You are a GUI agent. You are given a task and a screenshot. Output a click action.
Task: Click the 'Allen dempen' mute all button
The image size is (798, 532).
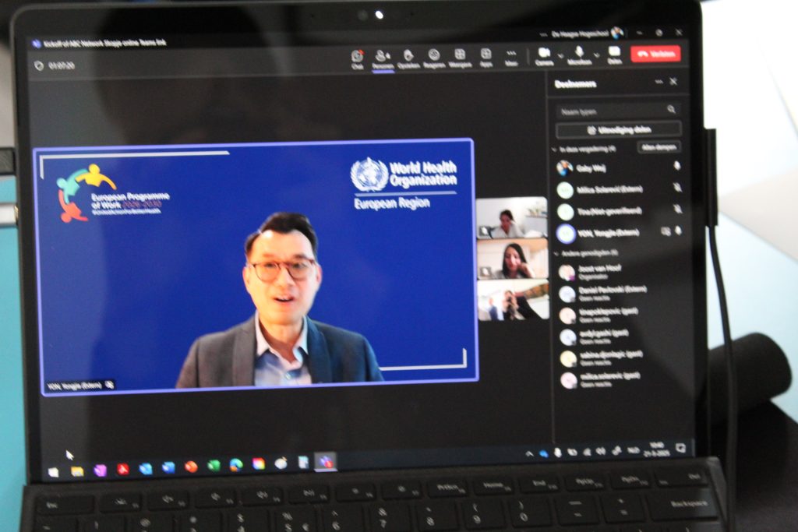coord(659,147)
